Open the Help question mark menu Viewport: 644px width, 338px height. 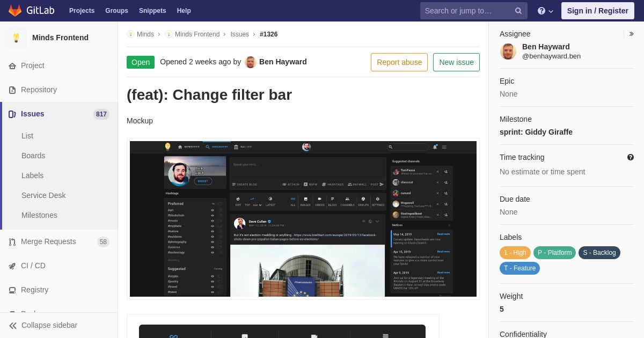coord(545,11)
